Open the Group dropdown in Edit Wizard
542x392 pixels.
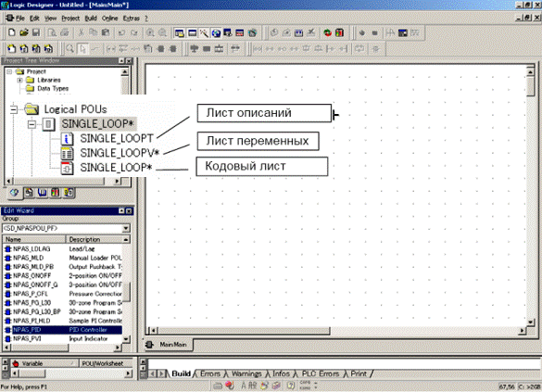[x=126, y=228]
